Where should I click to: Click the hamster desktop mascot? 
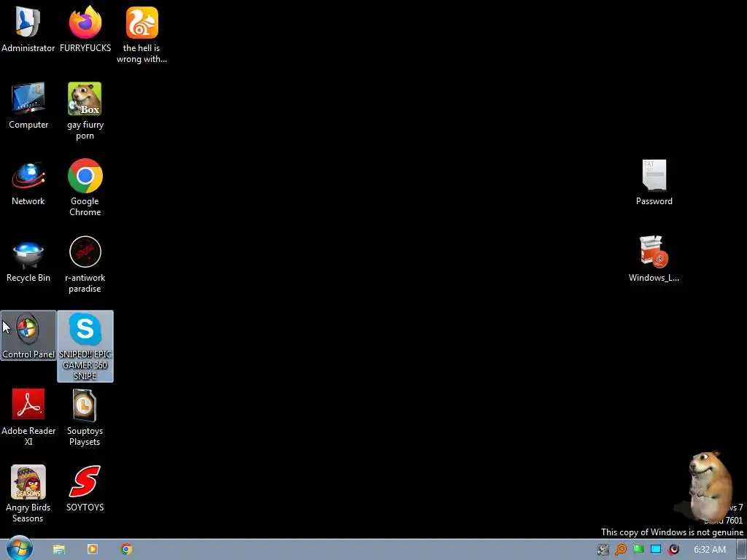tap(709, 485)
